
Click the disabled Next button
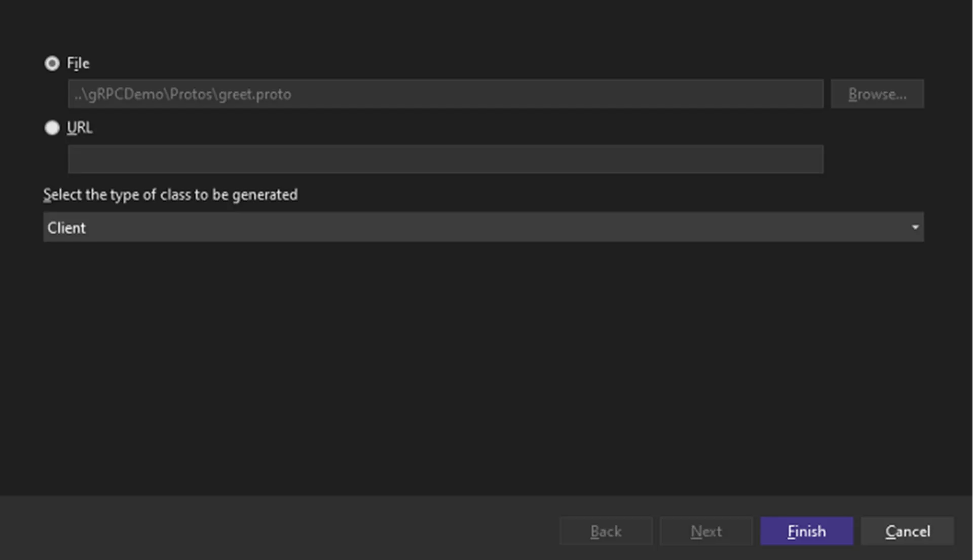(x=706, y=531)
